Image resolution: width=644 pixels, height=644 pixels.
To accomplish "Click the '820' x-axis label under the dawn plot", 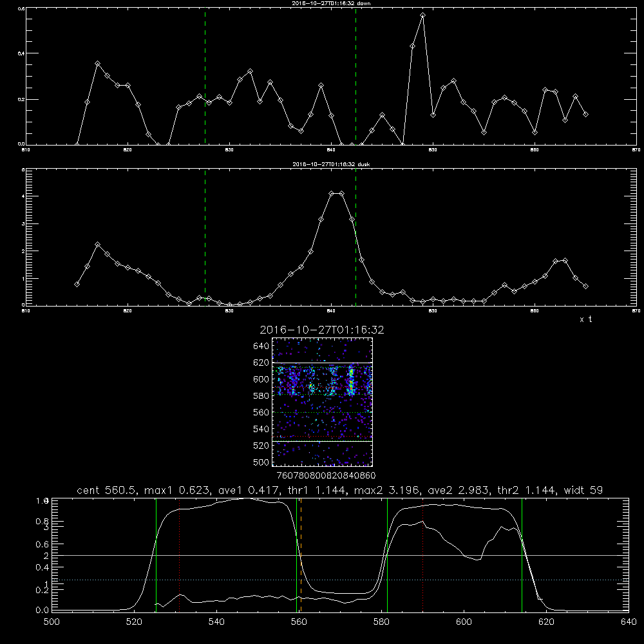I will [128, 150].
